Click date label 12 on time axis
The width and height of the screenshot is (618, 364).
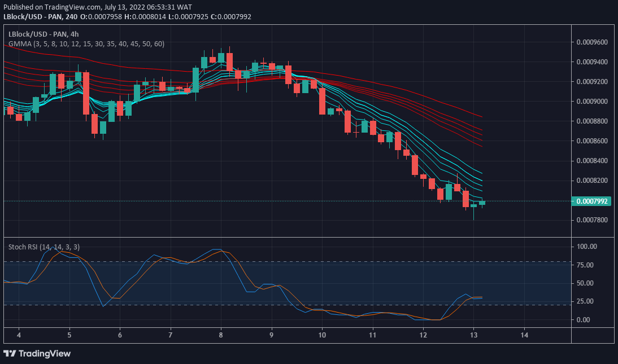click(423, 335)
